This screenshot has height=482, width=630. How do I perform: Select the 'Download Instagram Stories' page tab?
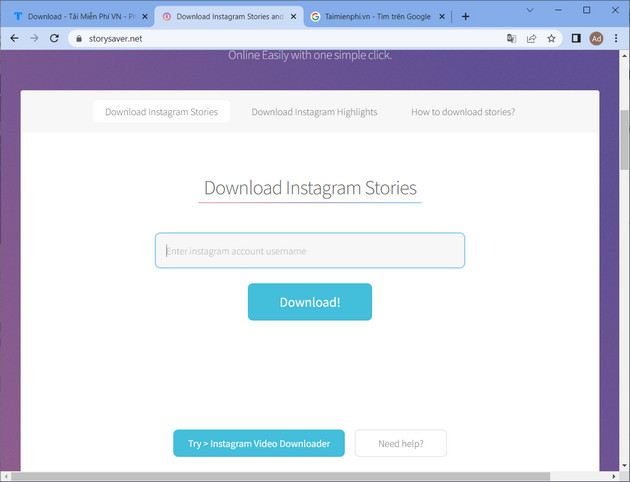coord(162,112)
